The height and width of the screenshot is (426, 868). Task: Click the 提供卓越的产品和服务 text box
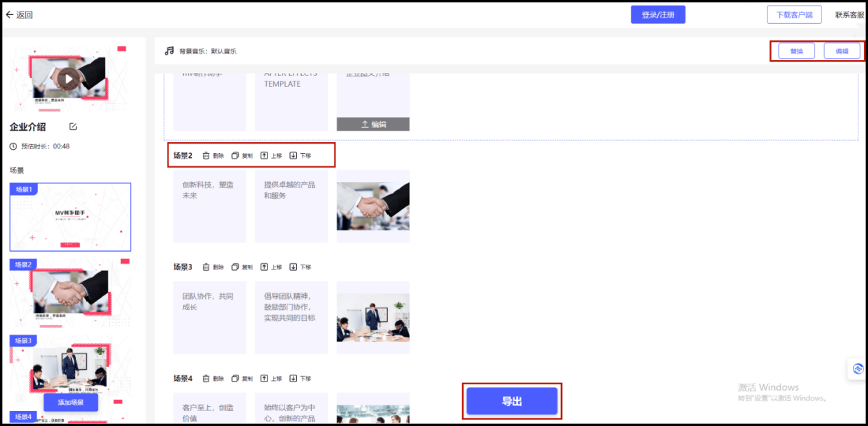pos(291,206)
